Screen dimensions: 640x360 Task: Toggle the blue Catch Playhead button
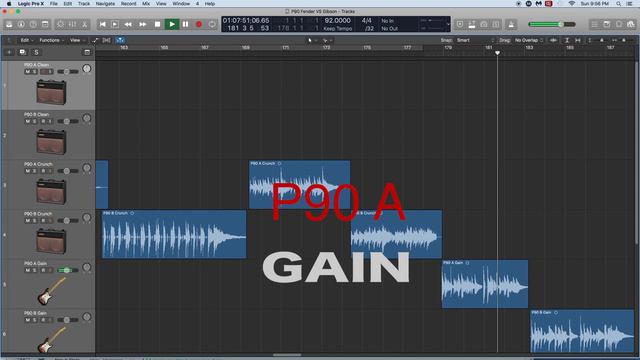pyautogui.click(x=120, y=40)
